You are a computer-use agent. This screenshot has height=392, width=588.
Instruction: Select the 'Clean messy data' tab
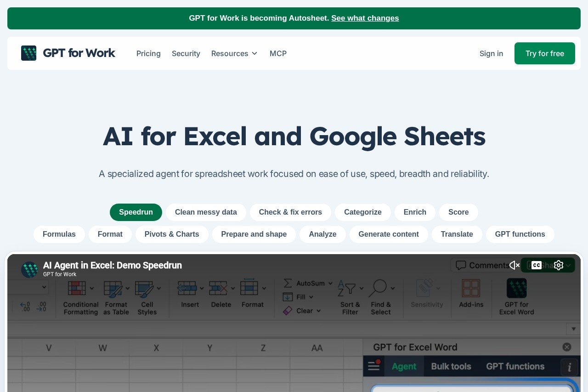pyautogui.click(x=206, y=212)
